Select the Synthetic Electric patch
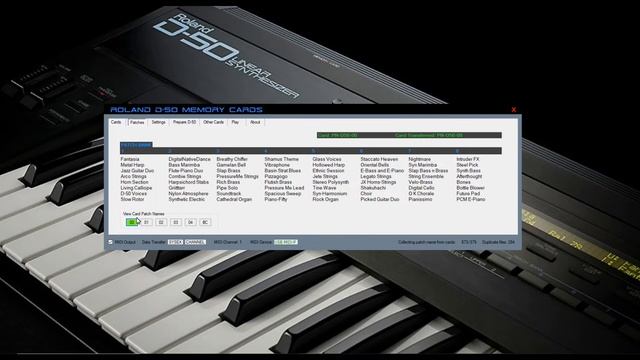The image size is (640, 360). [x=187, y=199]
